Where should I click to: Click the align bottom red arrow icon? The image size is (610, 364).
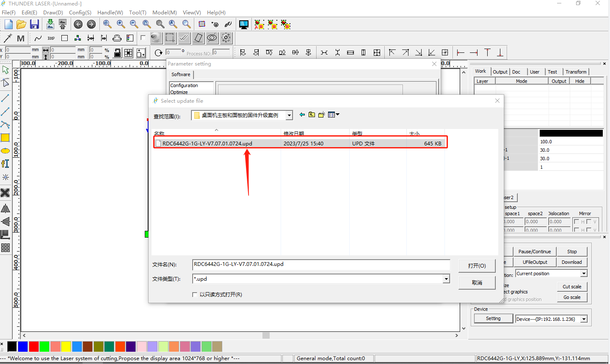click(500, 52)
